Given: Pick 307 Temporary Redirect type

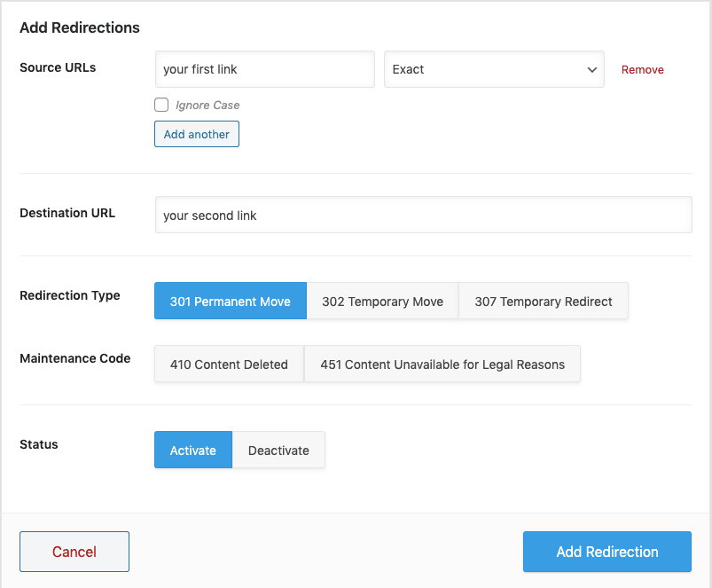Looking at the screenshot, I should click(x=543, y=302).
